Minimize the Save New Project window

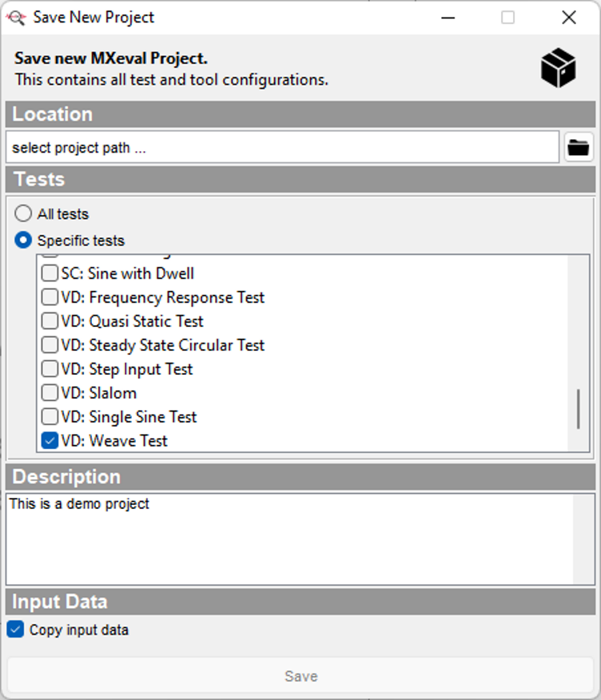tap(448, 18)
